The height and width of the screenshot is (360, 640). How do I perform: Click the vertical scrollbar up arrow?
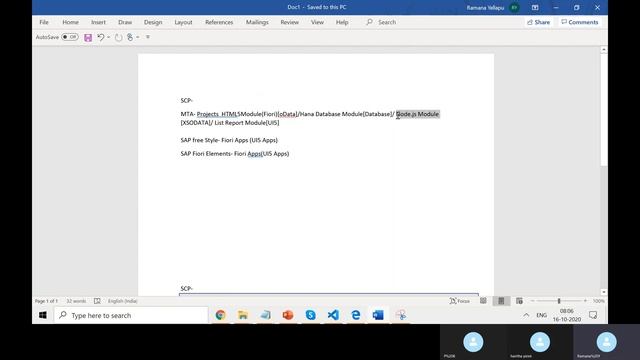604,49
